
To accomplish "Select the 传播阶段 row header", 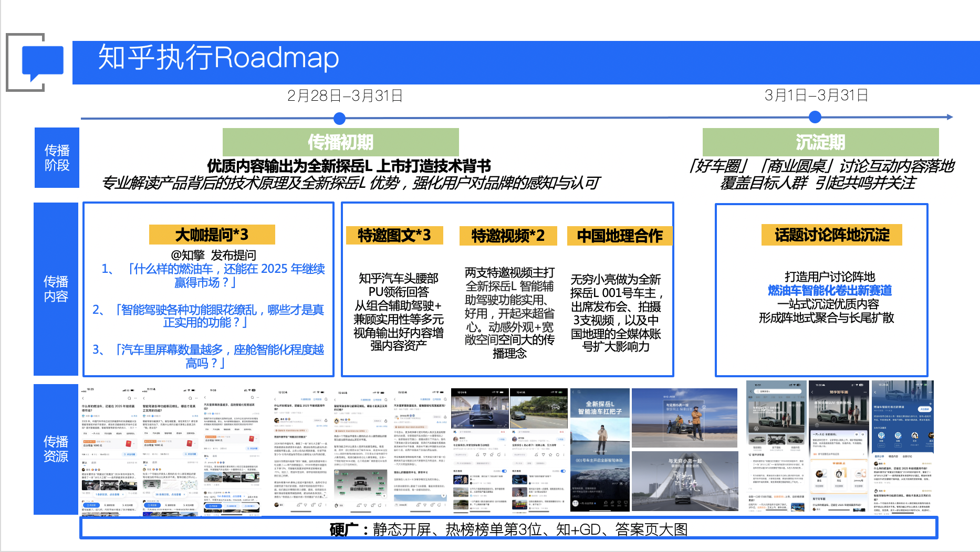I will coord(57,158).
